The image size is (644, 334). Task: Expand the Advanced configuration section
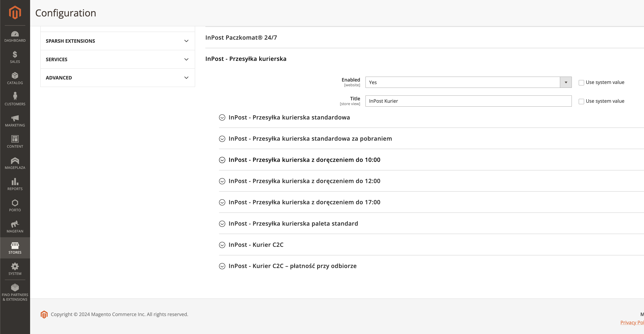(x=117, y=78)
